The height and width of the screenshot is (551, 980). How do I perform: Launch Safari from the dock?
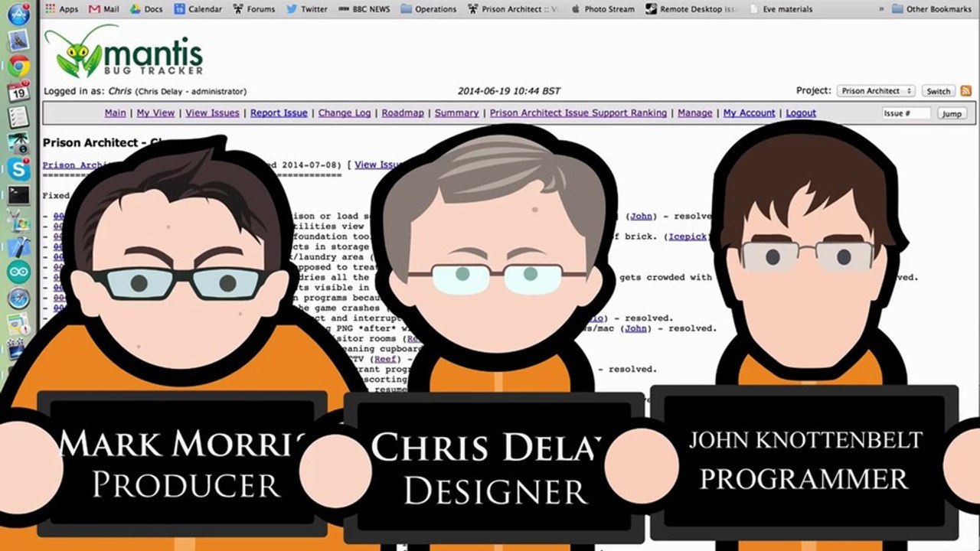tap(18, 298)
